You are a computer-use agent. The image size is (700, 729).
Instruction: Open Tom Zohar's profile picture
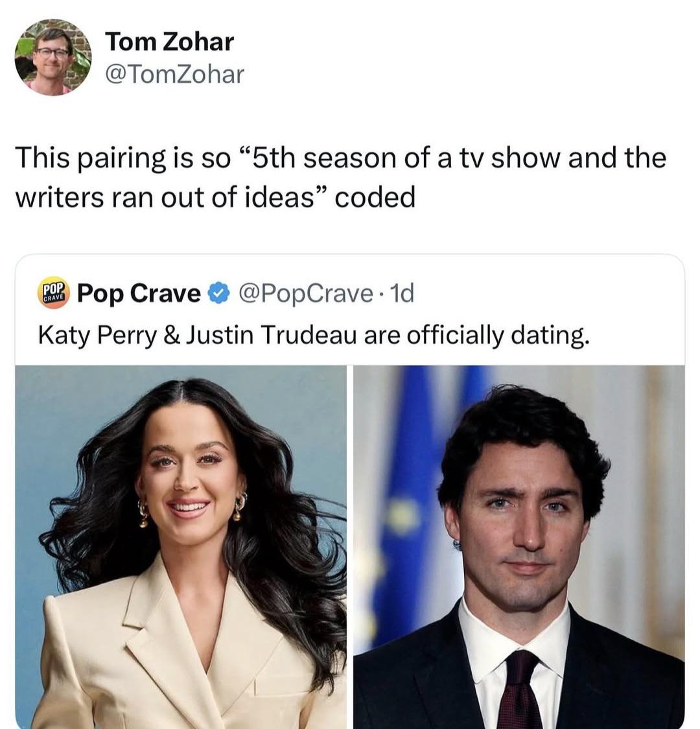[x=53, y=57]
